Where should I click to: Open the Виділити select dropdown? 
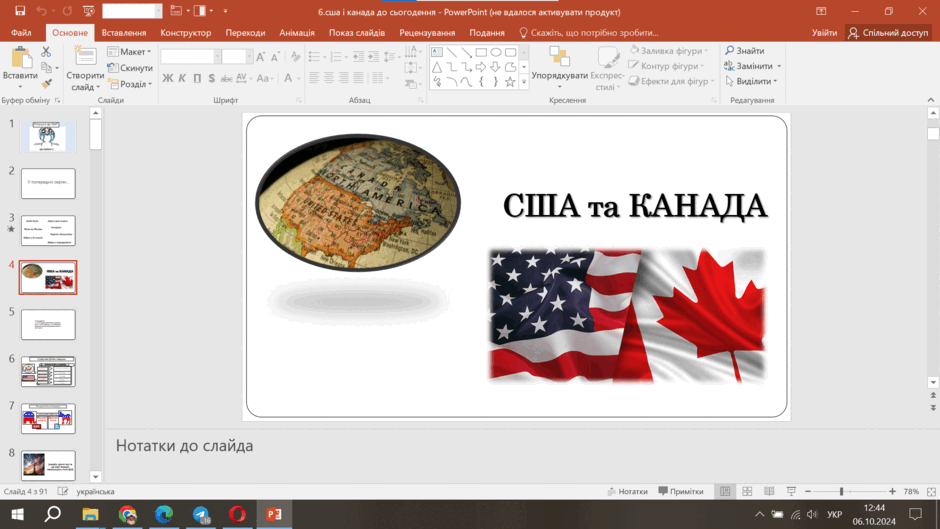[751, 81]
